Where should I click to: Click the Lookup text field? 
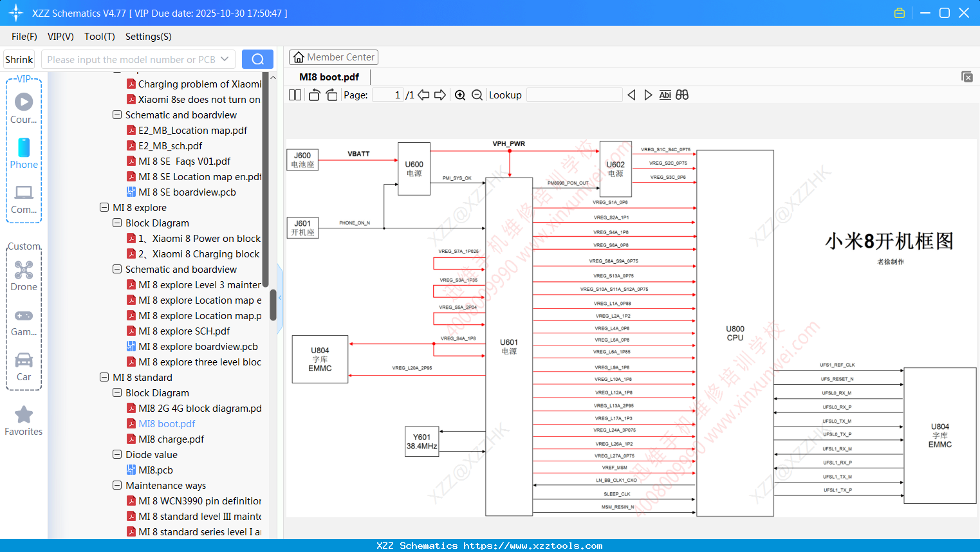[574, 95]
